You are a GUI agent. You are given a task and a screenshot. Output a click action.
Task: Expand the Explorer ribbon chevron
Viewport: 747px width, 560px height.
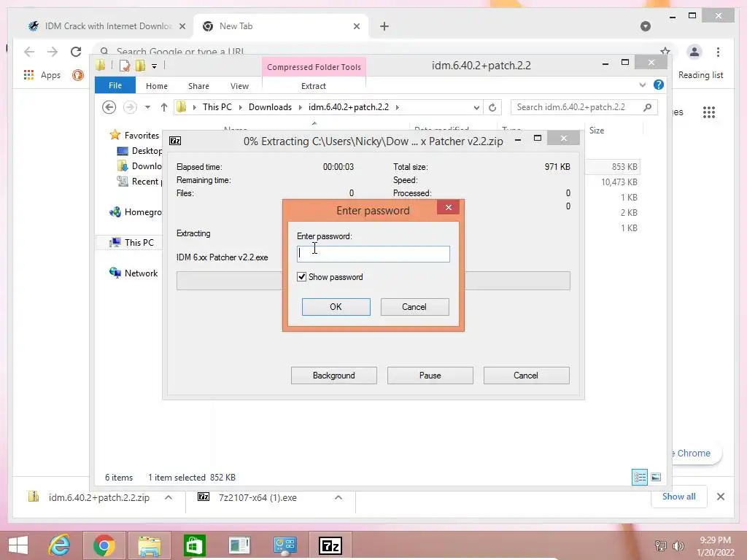coord(642,85)
